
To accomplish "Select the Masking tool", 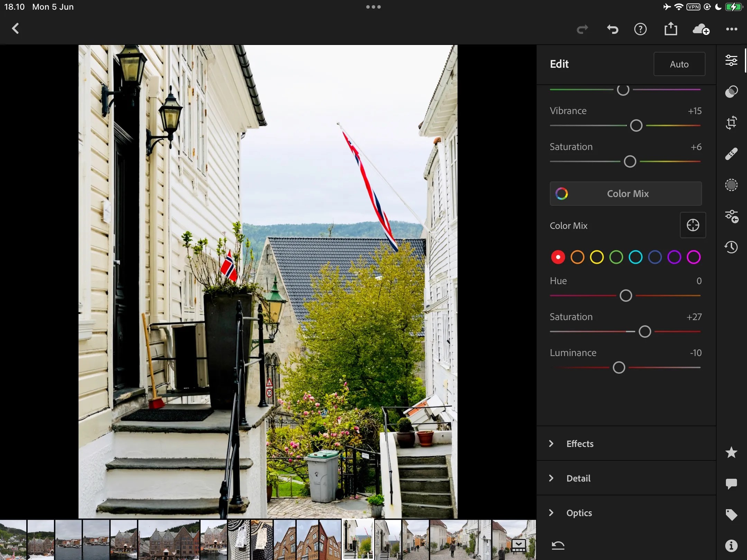I will pos(732,185).
